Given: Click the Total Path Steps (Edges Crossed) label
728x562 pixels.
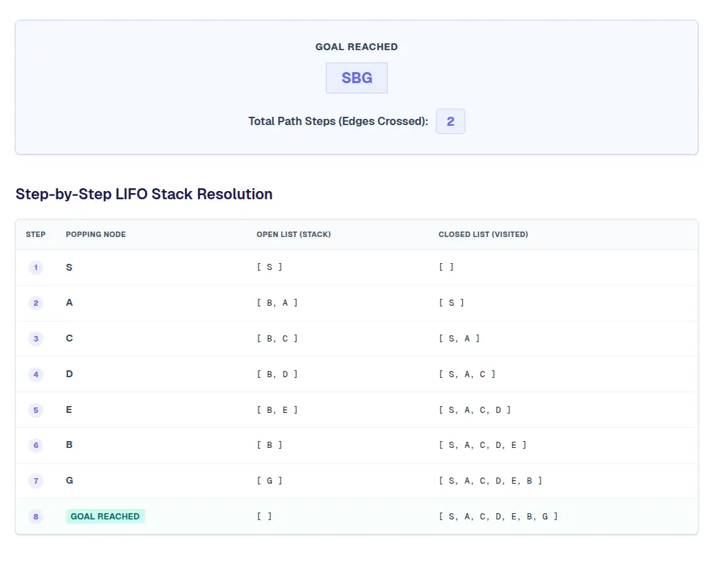Looking at the screenshot, I should (x=338, y=121).
